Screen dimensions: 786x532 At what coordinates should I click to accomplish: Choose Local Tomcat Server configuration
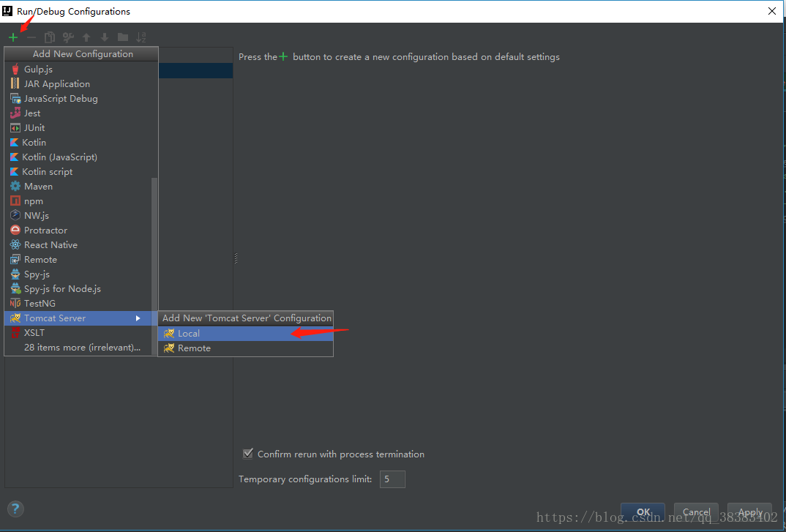(x=246, y=334)
